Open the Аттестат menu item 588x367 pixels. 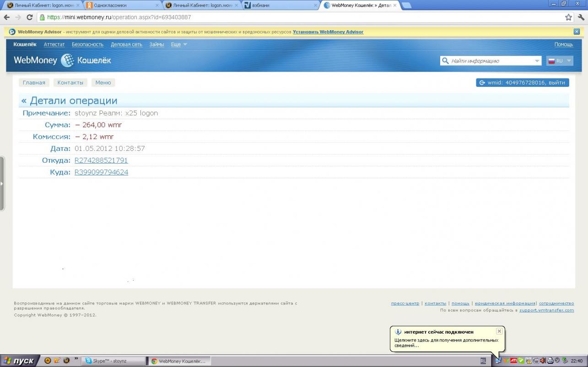54,44
